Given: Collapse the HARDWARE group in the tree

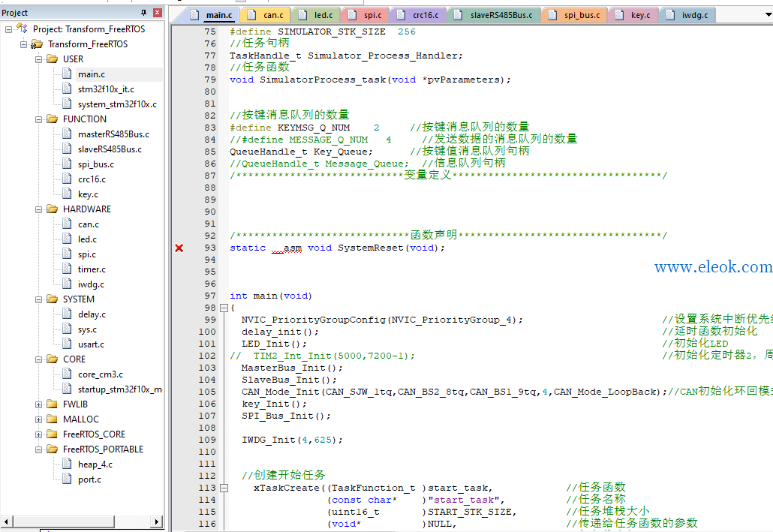Looking at the screenshot, I should [38, 210].
